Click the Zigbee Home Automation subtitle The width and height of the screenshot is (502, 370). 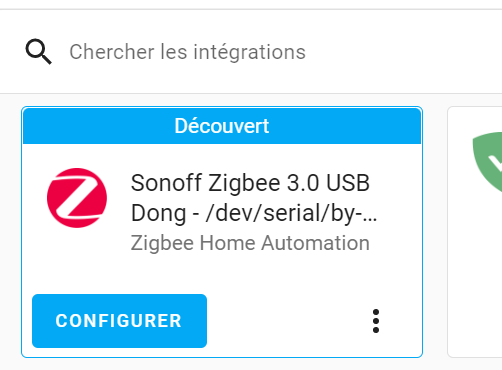[x=250, y=243]
